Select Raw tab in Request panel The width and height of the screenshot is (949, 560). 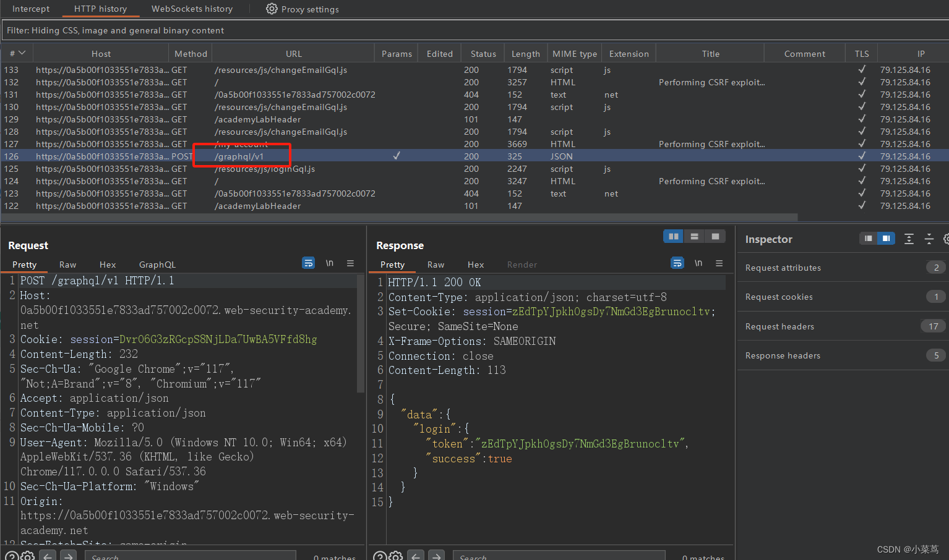click(67, 265)
